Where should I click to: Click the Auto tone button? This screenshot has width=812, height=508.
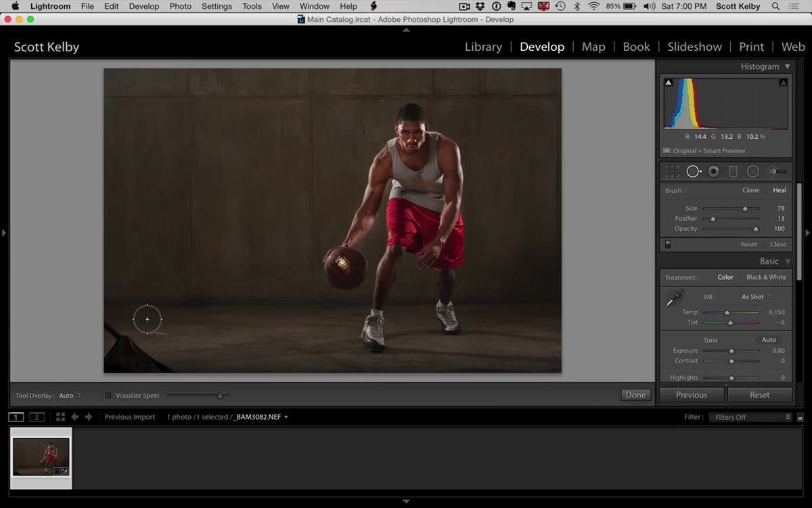769,340
